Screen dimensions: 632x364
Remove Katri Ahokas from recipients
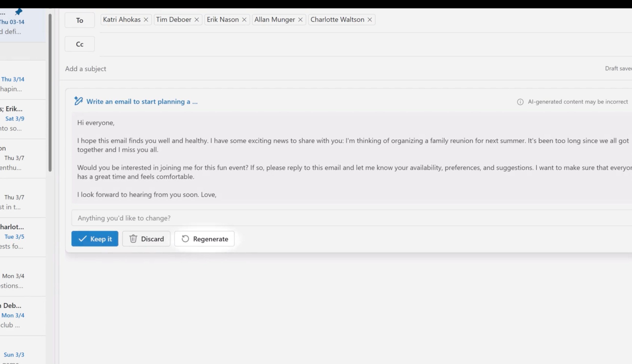pyautogui.click(x=146, y=20)
